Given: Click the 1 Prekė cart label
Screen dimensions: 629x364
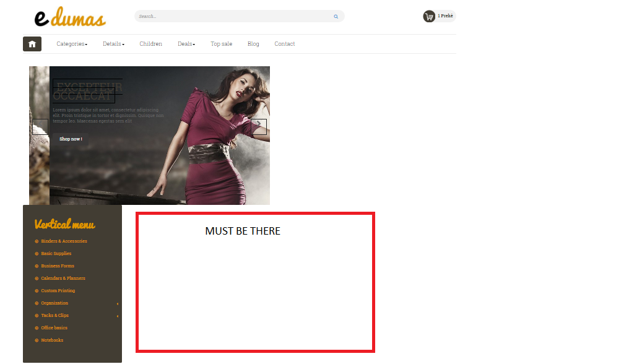Looking at the screenshot, I should 445,16.
